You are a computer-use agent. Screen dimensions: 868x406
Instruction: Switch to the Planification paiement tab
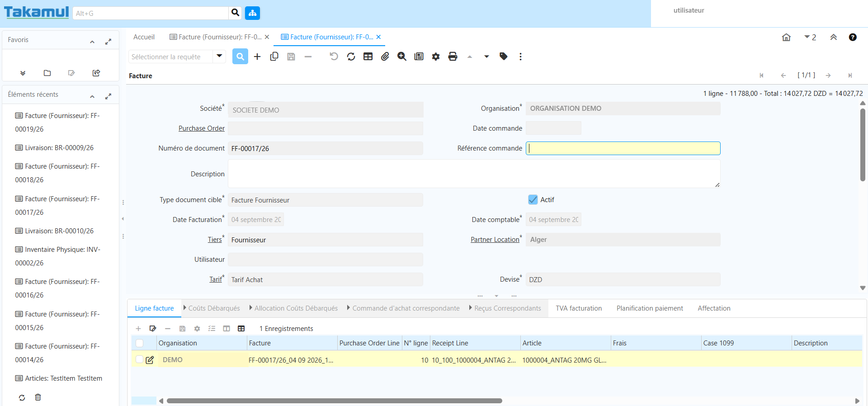[650, 308]
